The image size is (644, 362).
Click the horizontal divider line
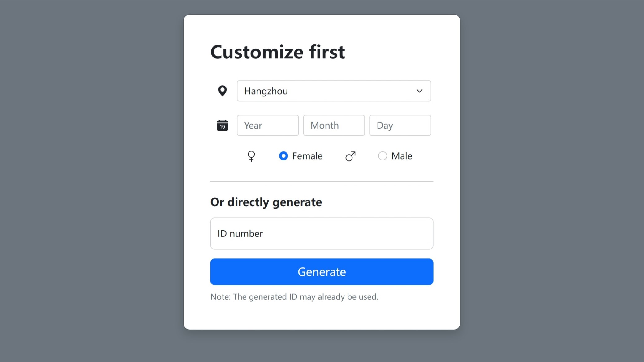pos(322,181)
